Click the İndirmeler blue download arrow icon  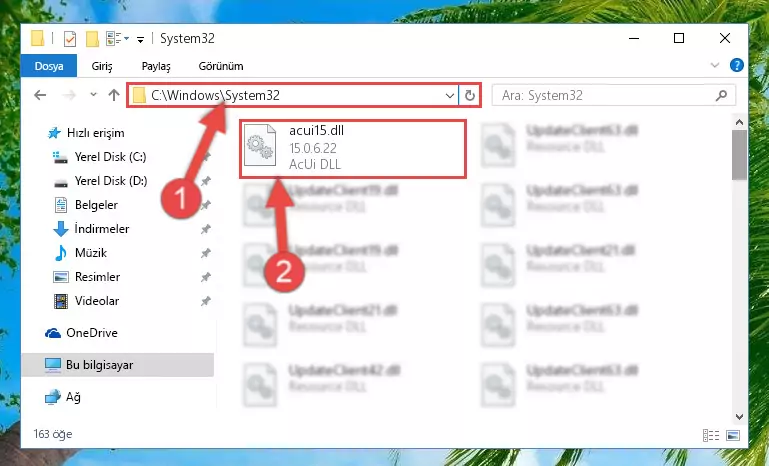61,229
